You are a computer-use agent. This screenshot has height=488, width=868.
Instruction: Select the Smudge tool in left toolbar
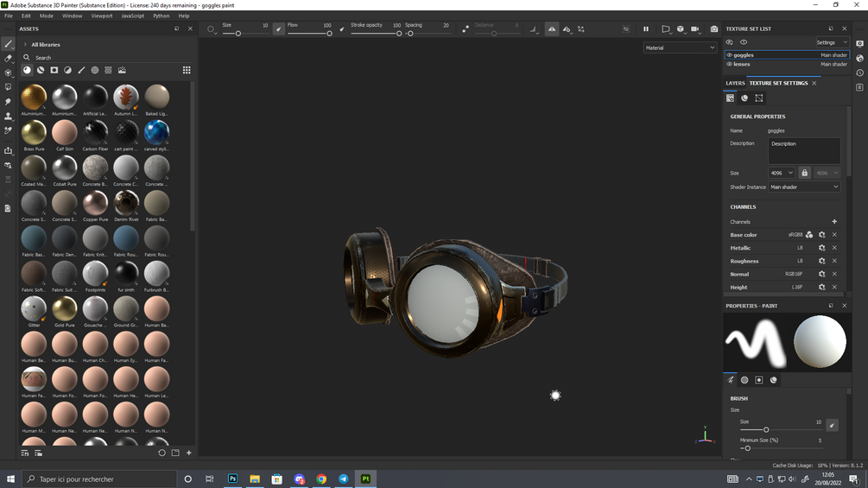click(x=8, y=102)
